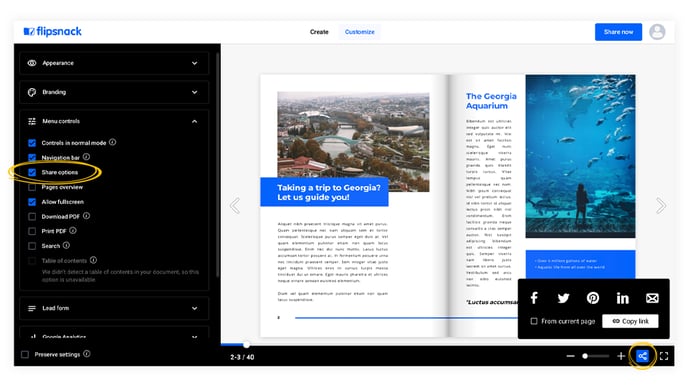The height and width of the screenshot is (387, 688).
Task: Expand the Lead form section chevron
Action: coord(194,308)
